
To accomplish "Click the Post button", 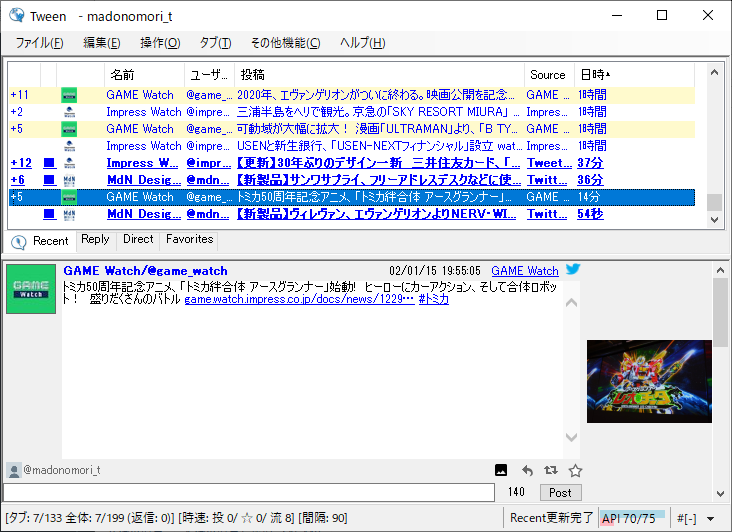I will (560, 492).
